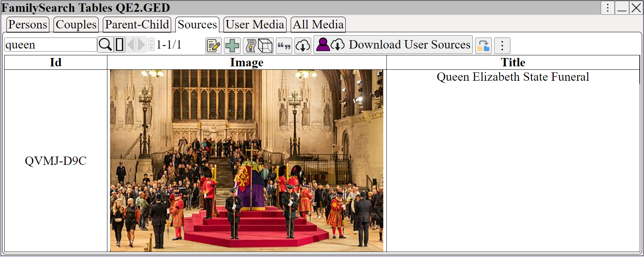The width and height of the screenshot is (644, 257).
Task: Click the source ID QVMJ-D9C
Action: 56,161
